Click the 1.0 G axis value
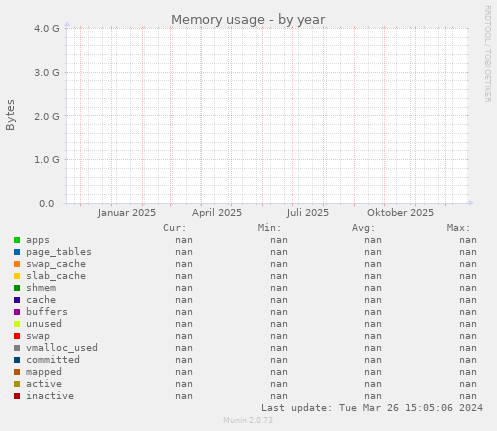The image size is (497, 431). coord(47,160)
